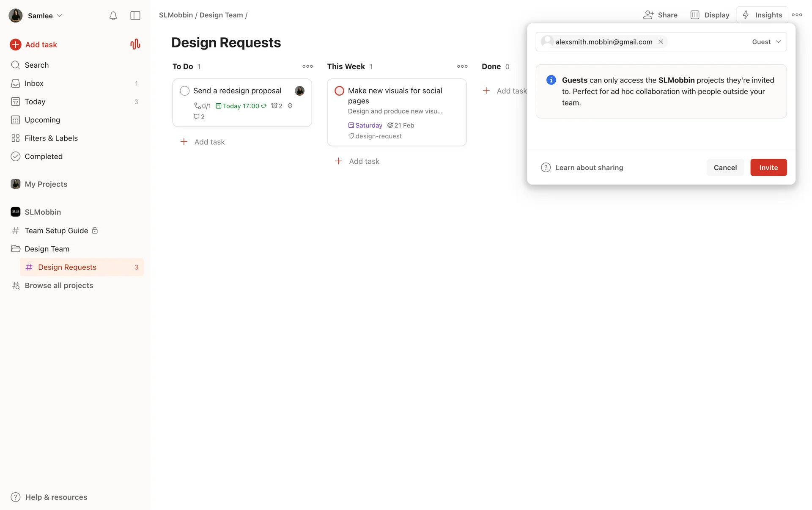Viewport: 812px width, 510px height.
Task: Click Cancel in the share dialog
Action: pos(725,168)
